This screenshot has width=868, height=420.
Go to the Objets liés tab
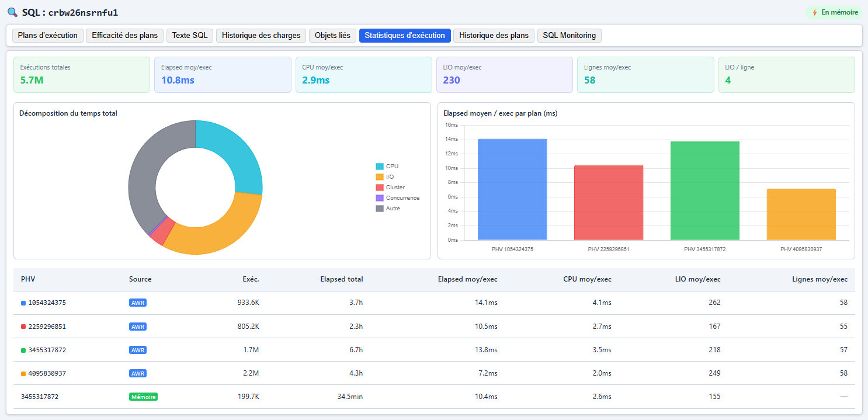coord(332,36)
